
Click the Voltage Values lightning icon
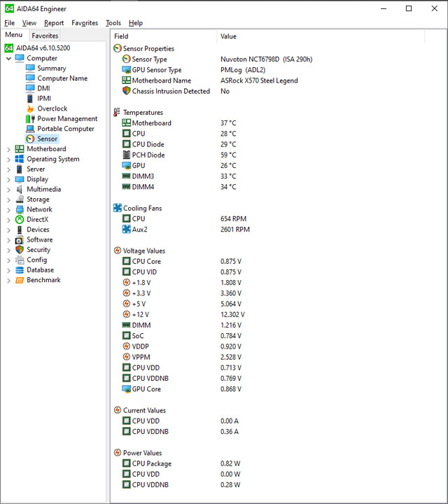click(x=118, y=251)
